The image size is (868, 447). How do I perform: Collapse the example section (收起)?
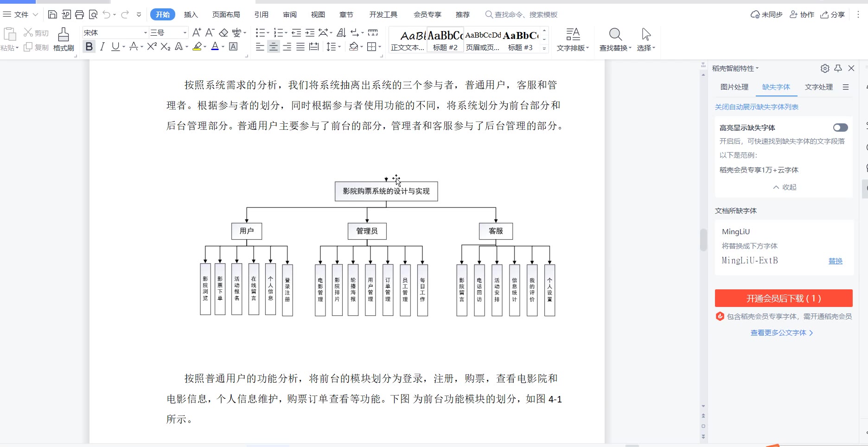click(x=785, y=187)
